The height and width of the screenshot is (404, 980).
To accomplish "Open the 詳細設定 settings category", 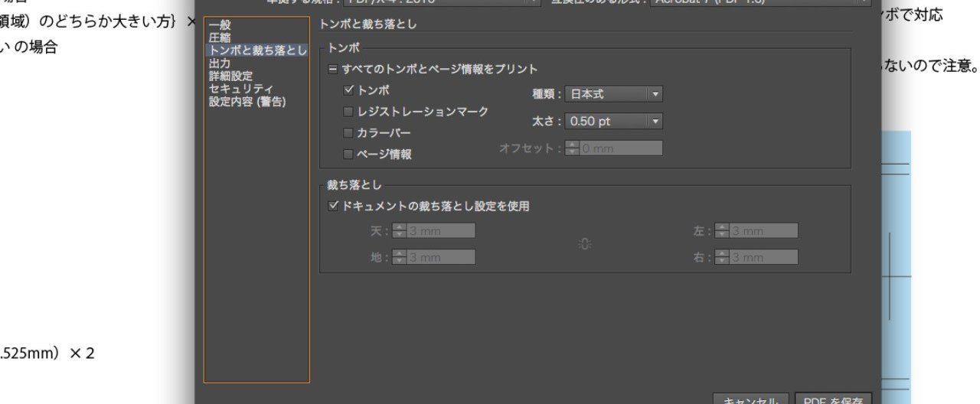I will click(230, 76).
